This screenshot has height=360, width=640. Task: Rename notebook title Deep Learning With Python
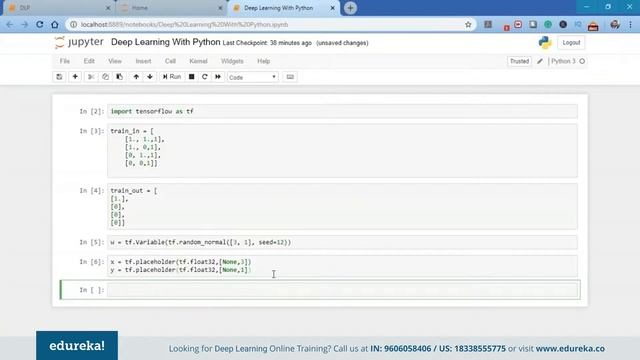(165, 42)
